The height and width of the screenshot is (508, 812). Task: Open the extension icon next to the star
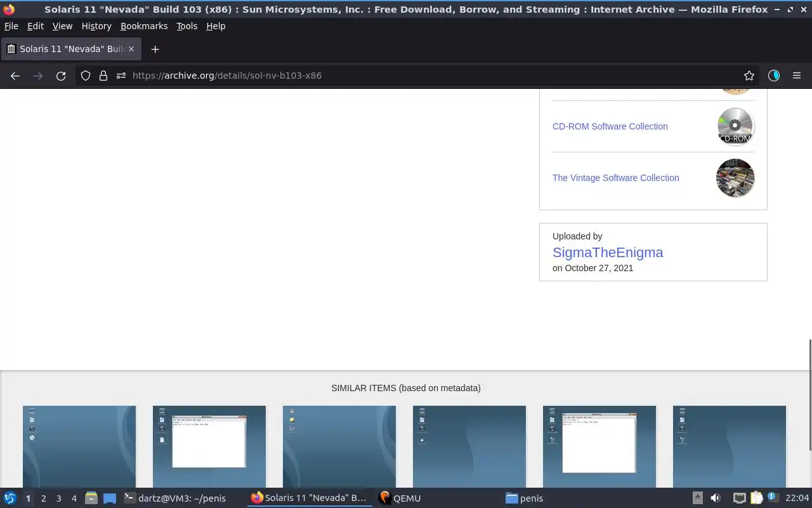(x=774, y=76)
